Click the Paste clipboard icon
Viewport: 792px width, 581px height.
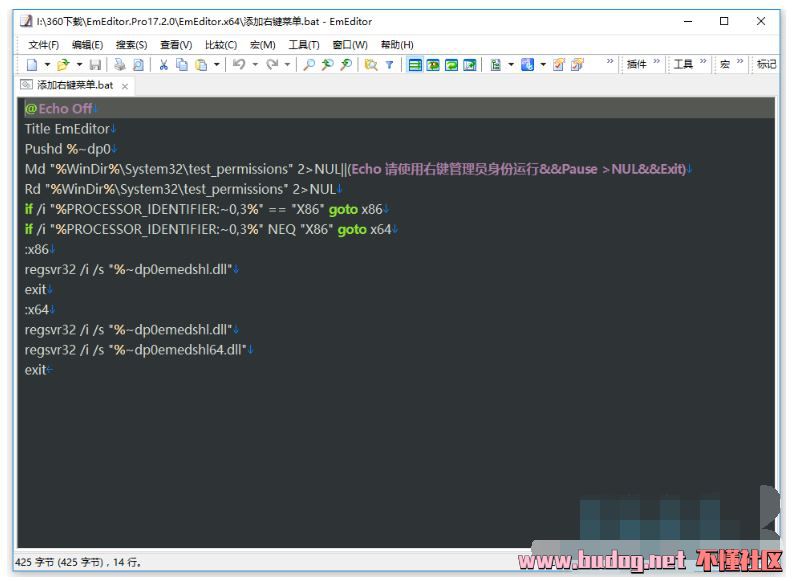pos(201,65)
